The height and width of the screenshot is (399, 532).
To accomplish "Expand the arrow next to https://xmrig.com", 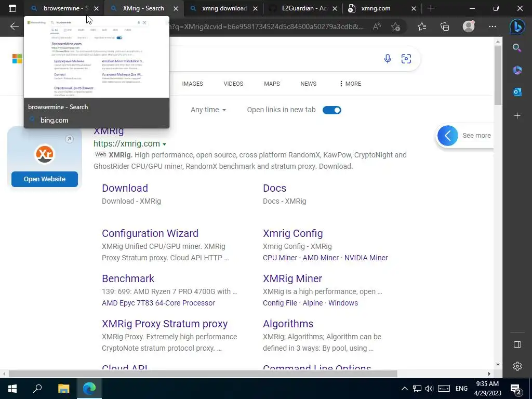I will 164,144.
